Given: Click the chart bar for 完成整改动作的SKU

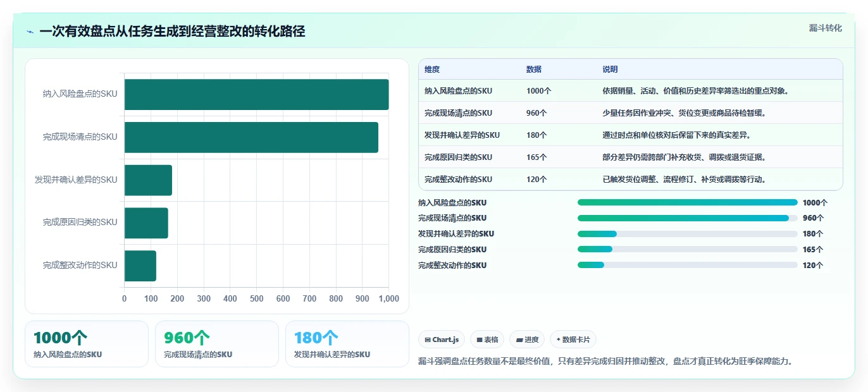Looking at the screenshot, I should (x=140, y=266).
